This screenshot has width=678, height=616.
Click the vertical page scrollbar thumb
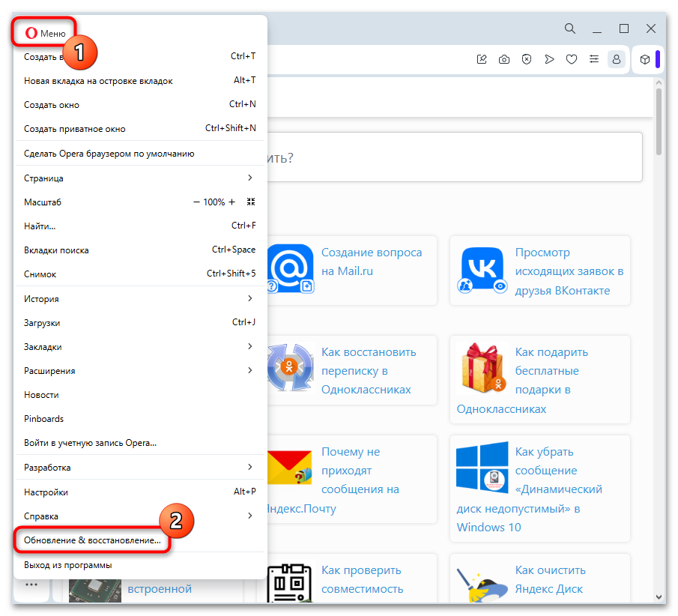659,121
